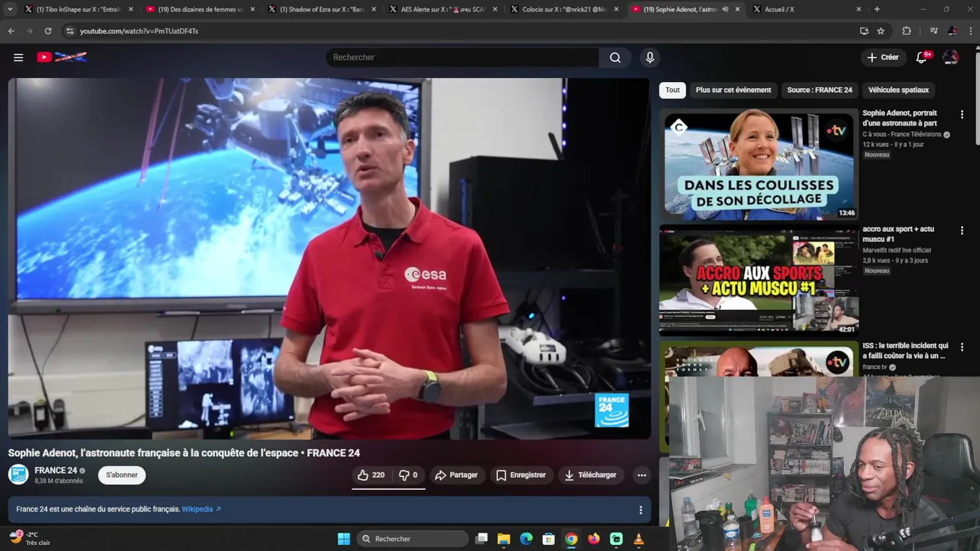Click the Créer button

click(x=883, y=57)
